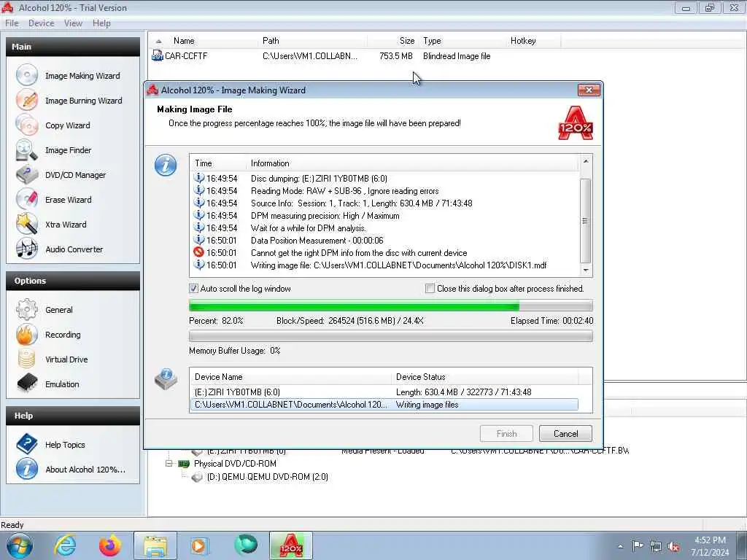The height and width of the screenshot is (560, 747).
Task: Open About Alcohol 120% info icon
Action: click(x=27, y=469)
